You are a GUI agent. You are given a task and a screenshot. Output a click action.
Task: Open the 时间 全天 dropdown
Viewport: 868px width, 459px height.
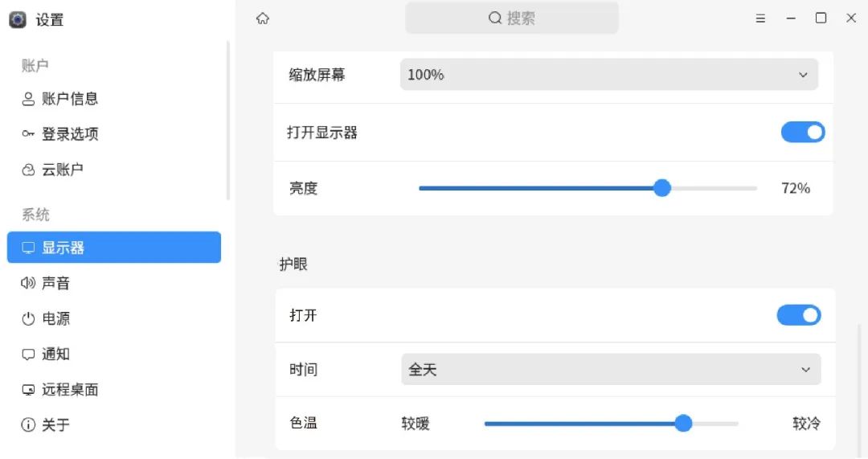pos(611,370)
